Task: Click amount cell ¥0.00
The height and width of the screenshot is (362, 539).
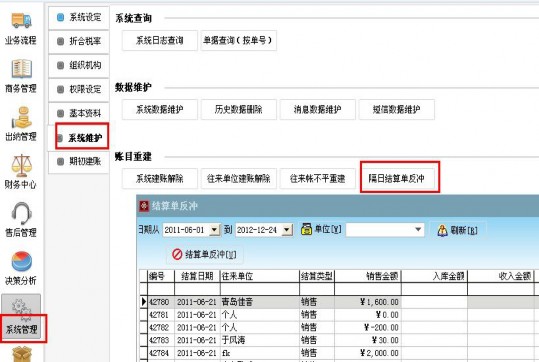Action: coord(368,315)
